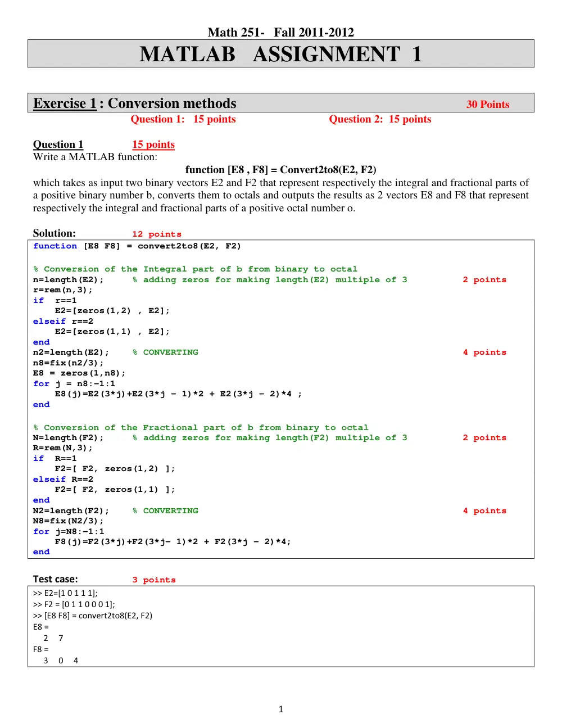The image size is (562, 728).
Task: Select the heading "Exercise 1 : Conversion methods"
Action: [135, 103]
